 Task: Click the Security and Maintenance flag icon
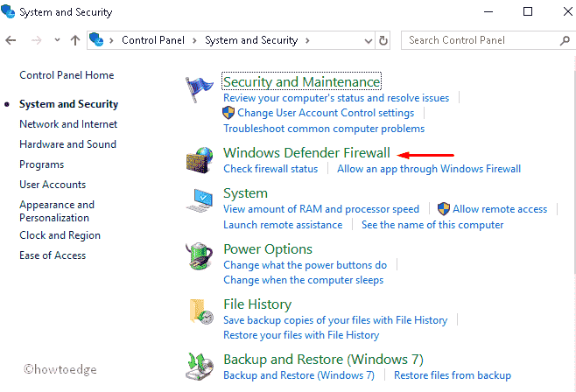pos(200,89)
